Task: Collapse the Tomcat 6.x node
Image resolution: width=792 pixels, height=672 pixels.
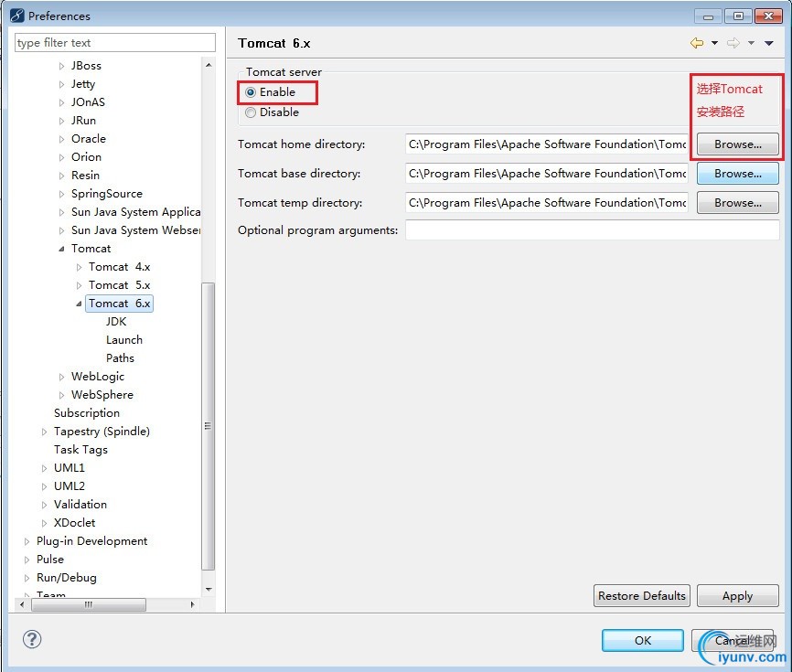Action: click(x=79, y=304)
